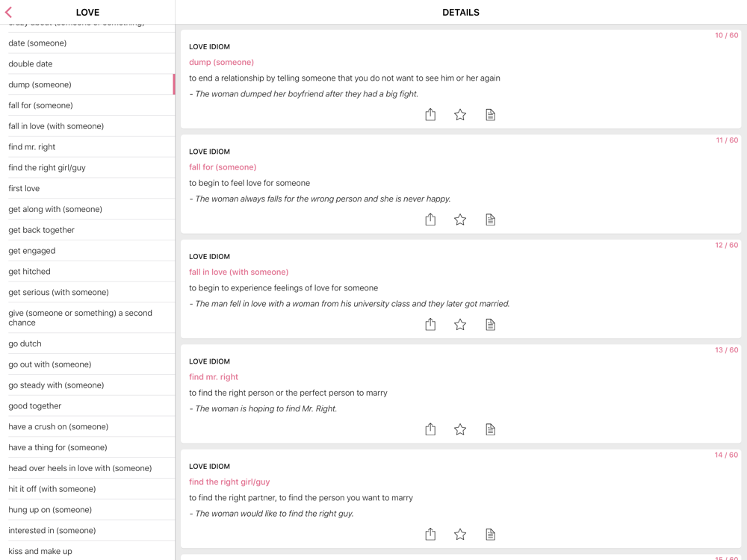Open note icon for 'fall for (someone)'
The height and width of the screenshot is (560, 747).
click(490, 220)
